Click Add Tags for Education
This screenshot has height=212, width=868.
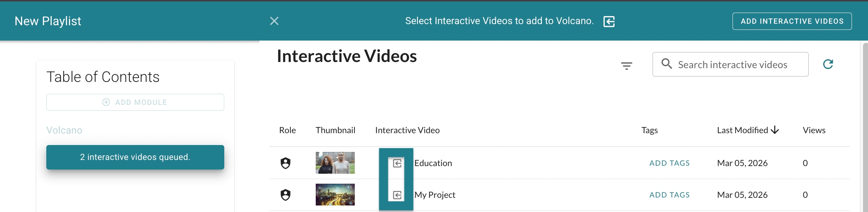[669, 163]
